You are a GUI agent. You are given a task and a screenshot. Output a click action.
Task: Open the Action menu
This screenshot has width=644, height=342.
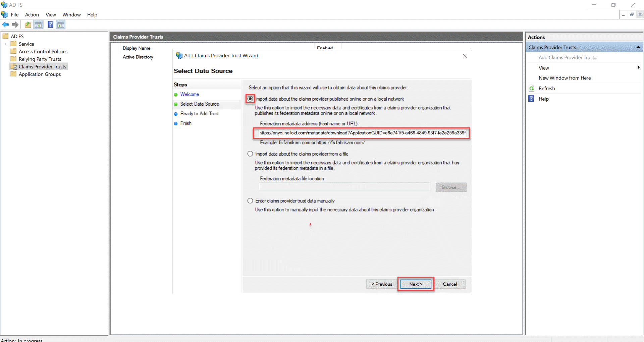tap(32, 15)
